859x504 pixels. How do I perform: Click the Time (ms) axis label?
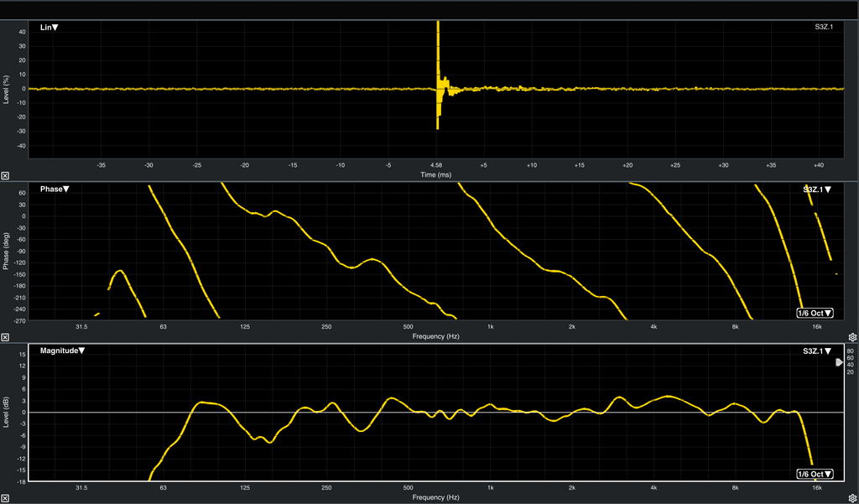[x=436, y=174]
